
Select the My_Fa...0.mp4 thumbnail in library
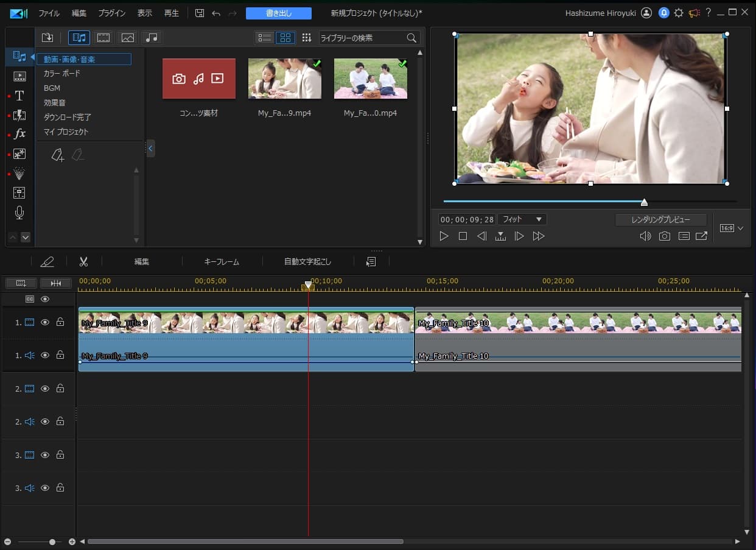(370, 79)
